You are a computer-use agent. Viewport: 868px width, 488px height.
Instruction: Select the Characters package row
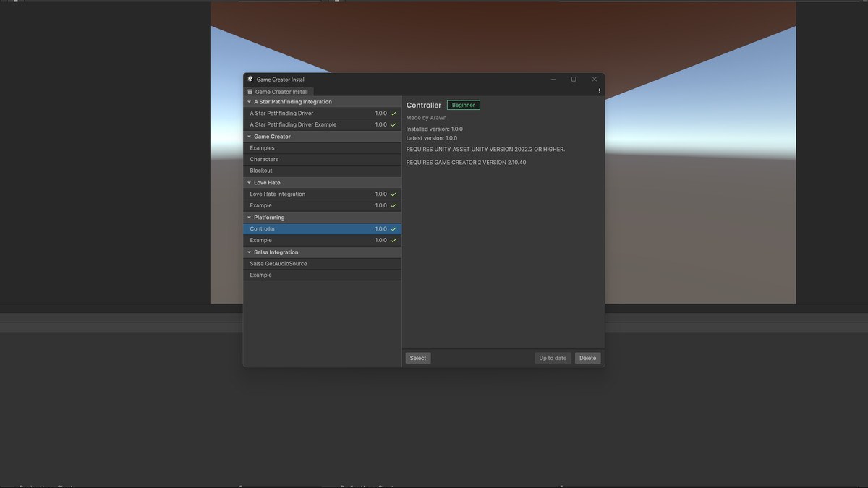click(x=323, y=160)
